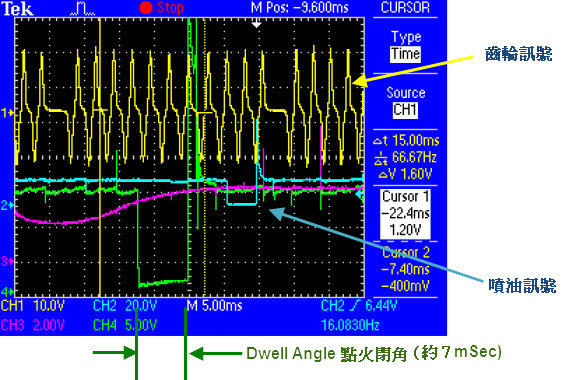Click the green channel 4 ground marker

(8, 291)
